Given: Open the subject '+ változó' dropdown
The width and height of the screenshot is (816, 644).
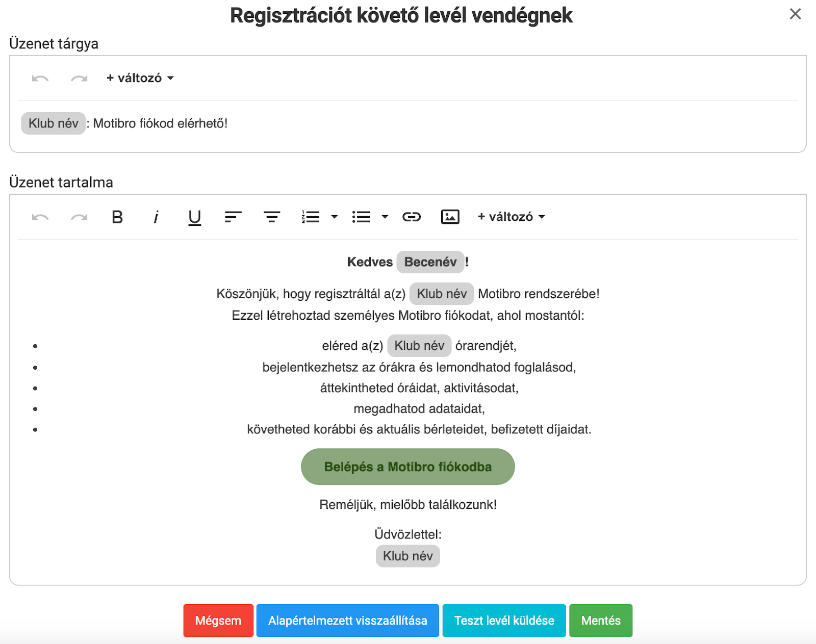Looking at the screenshot, I should [140, 78].
